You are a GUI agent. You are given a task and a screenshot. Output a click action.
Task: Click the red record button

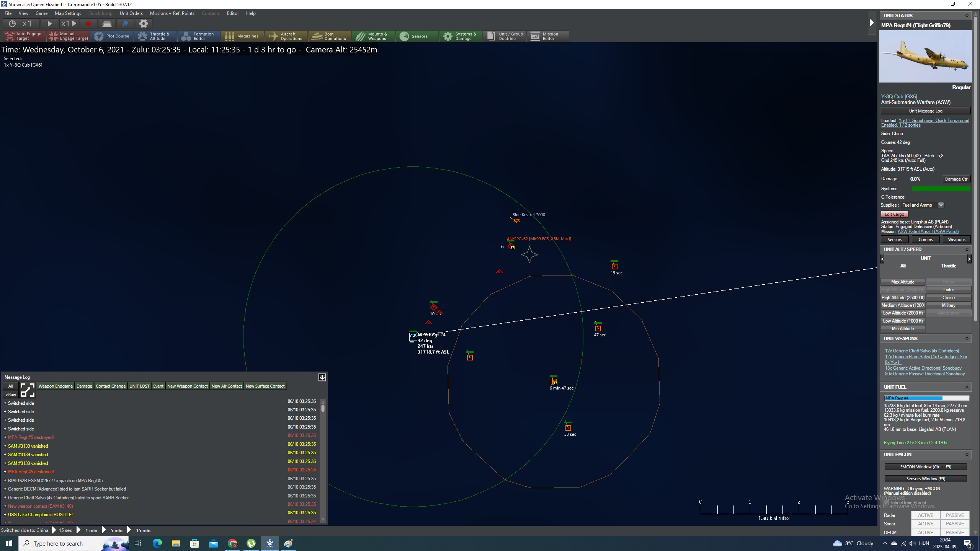[x=88, y=24]
